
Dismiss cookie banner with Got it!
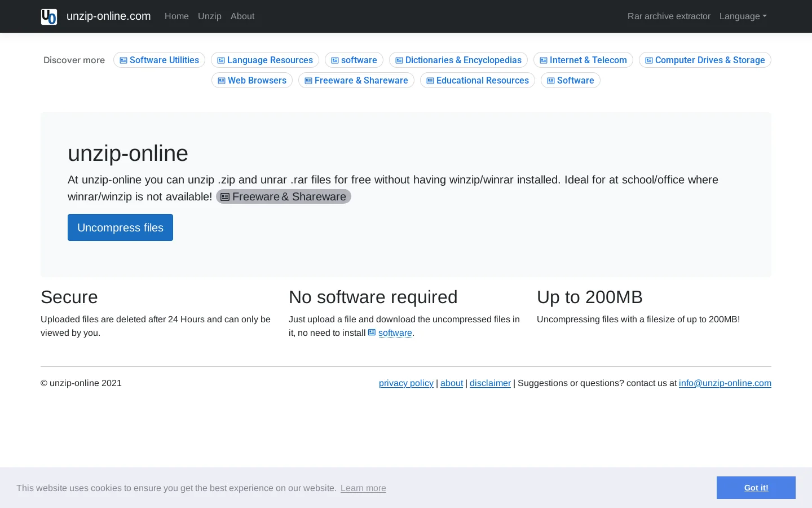coord(756,488)
